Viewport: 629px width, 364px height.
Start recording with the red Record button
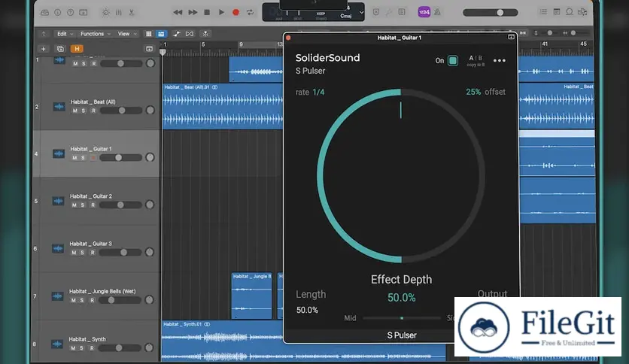click(x=236, y=13)
